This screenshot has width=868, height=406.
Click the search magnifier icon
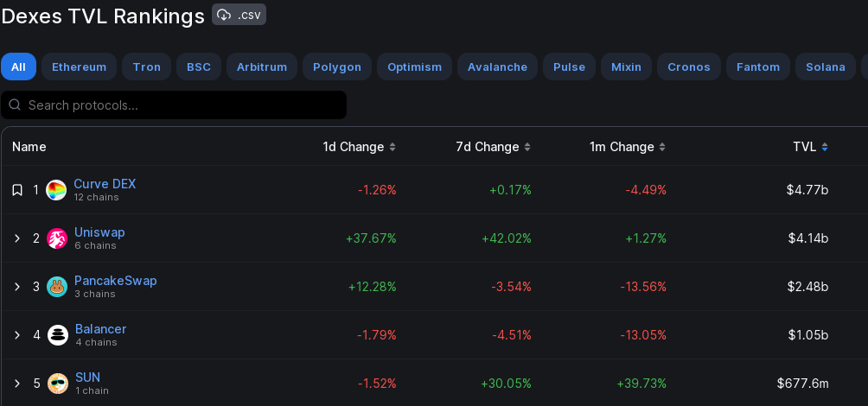[x=15, y=105]
